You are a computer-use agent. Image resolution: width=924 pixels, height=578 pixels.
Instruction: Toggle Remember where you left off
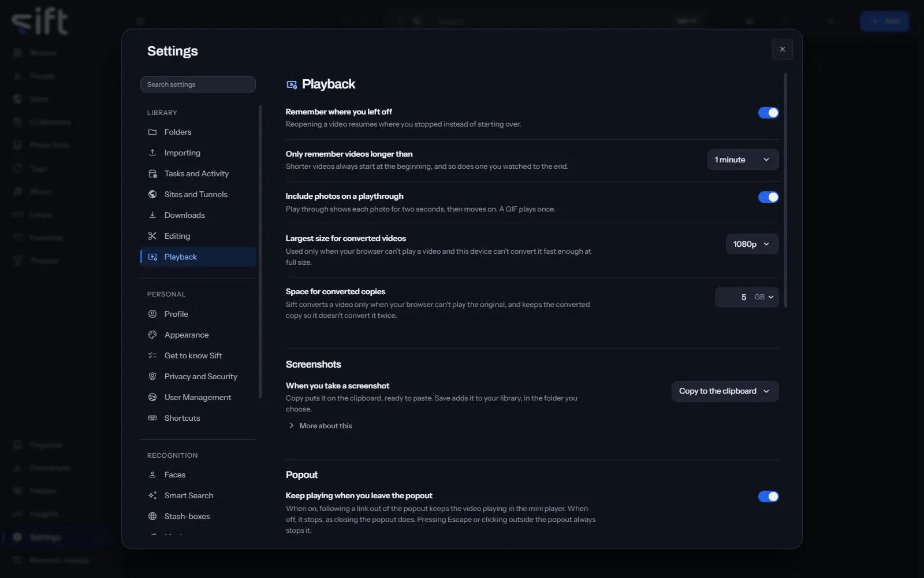click(768, 113)
